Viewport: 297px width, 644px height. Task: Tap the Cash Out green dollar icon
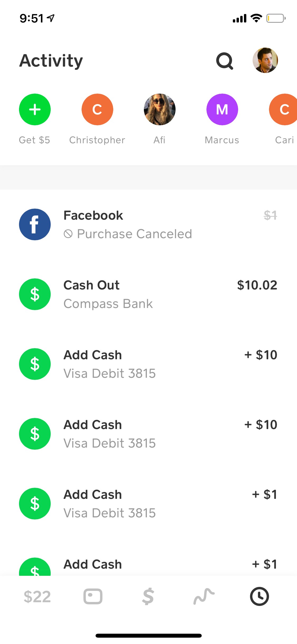[35, 294]
